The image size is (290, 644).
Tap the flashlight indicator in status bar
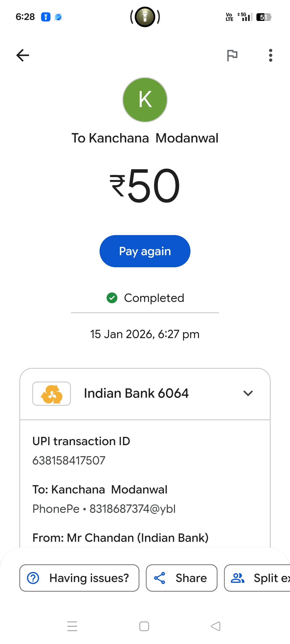tap(145, 17)
